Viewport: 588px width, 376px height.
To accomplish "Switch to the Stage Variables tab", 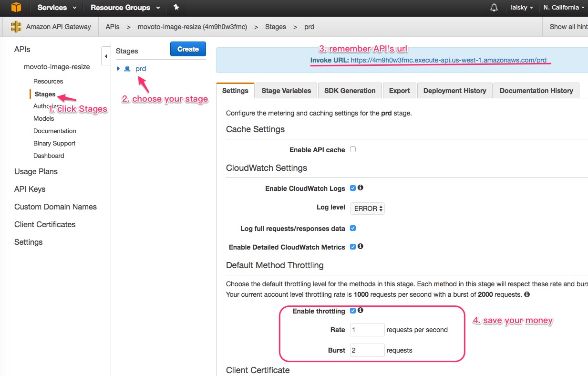I will click(x=286, y=91).
